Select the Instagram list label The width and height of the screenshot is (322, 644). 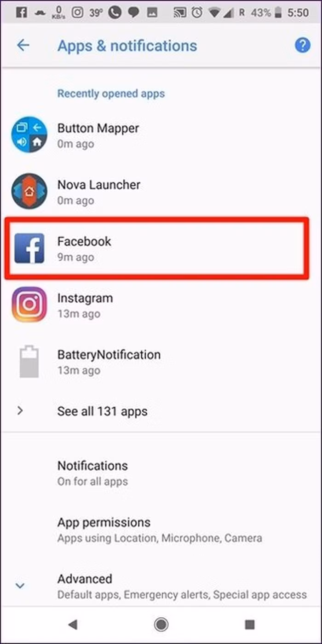tap(85, 298)
